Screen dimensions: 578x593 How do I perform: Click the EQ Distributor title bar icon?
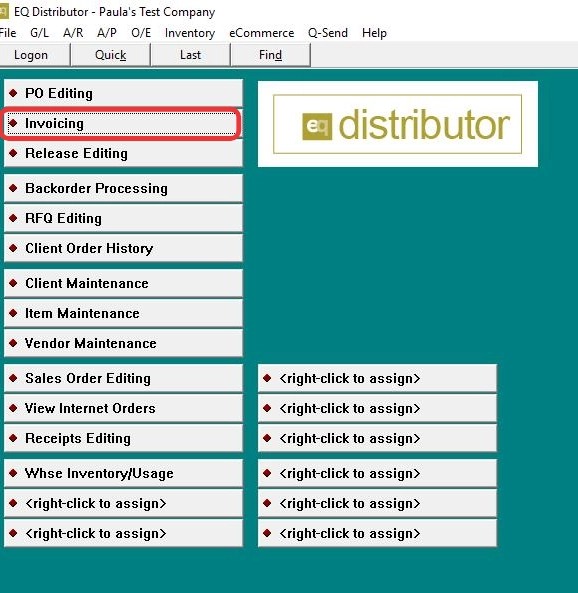tap(3, 12)
